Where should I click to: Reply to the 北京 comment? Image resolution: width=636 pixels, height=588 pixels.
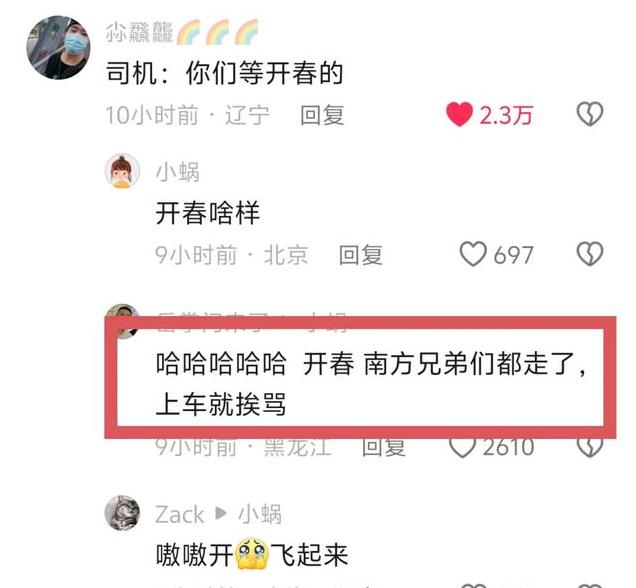click(x=361, y=255)
